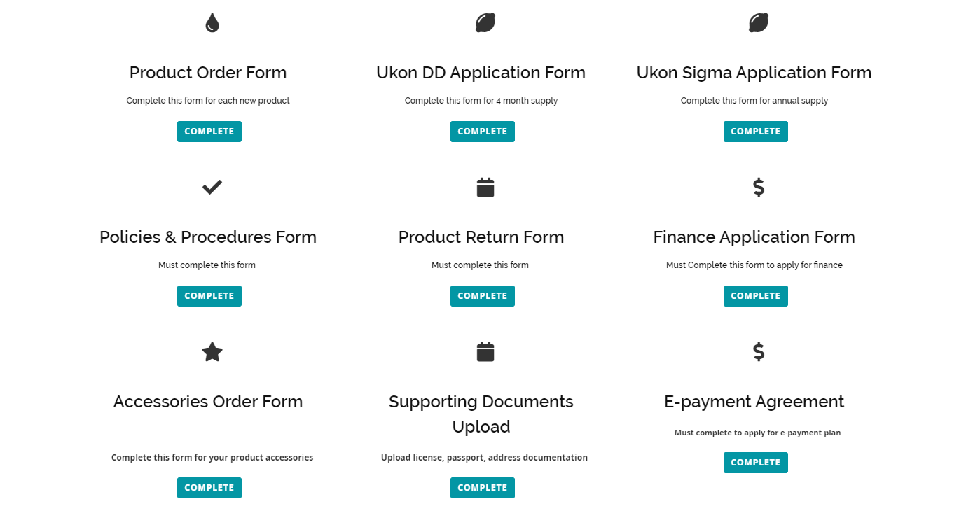Screen dimensions: 980x520
Task: Click the water drop icon above Product Order Form
Action: point(212,24)
